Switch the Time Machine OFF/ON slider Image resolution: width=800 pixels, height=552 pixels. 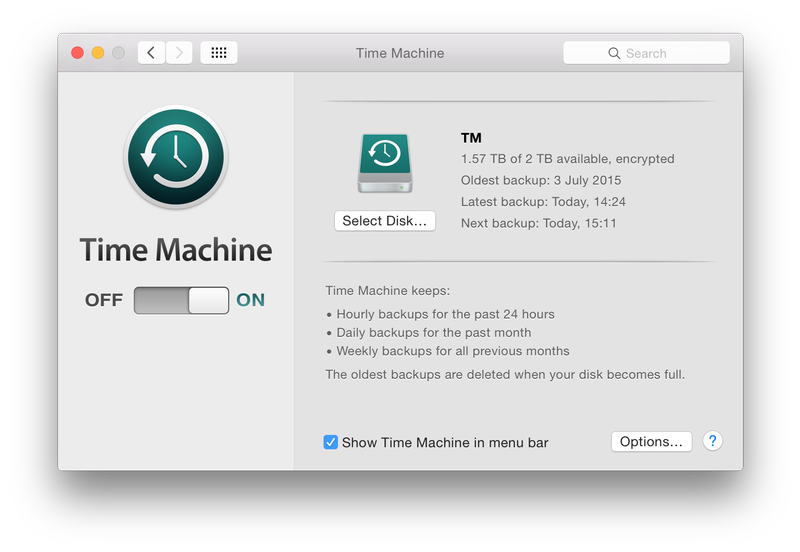(181, 300)
